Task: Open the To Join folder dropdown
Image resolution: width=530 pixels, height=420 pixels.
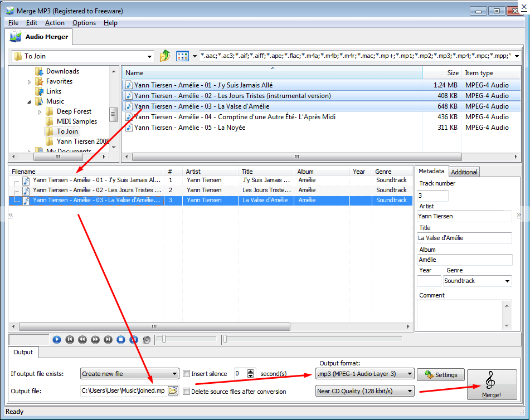Action: click(149, 56)
